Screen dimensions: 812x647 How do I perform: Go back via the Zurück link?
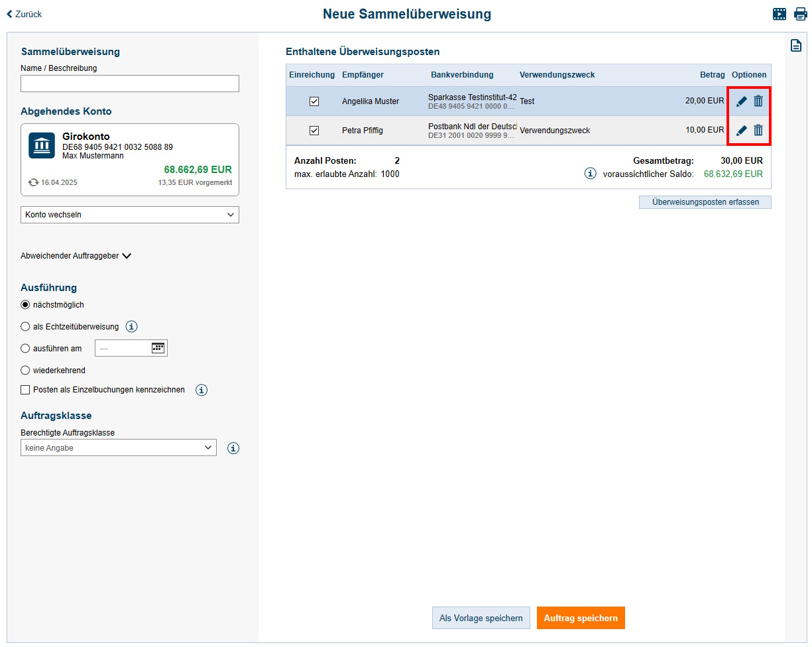tap(25, 14)
